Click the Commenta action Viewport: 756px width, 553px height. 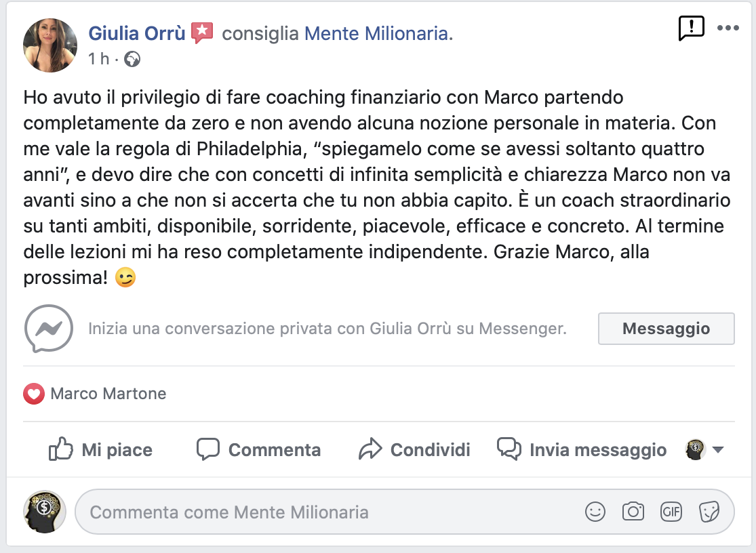tap(258, 450)
